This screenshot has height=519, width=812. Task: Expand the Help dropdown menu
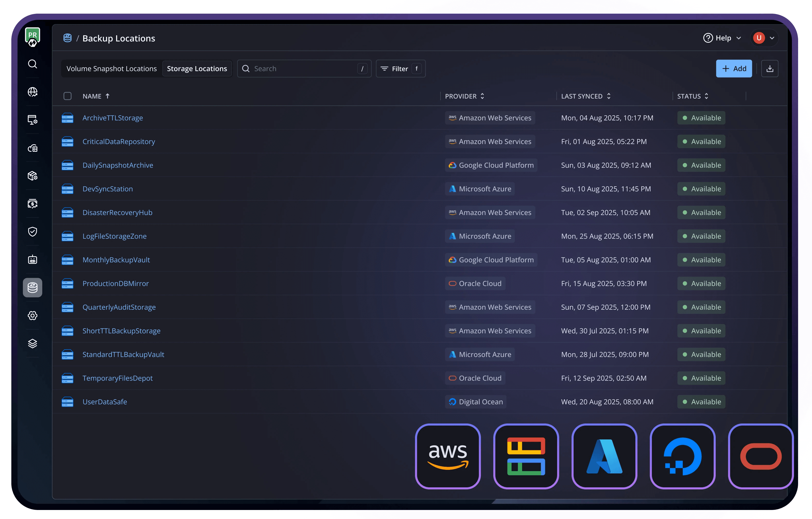(722, 38)
